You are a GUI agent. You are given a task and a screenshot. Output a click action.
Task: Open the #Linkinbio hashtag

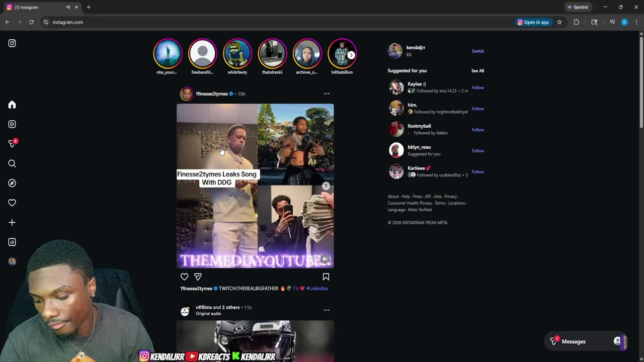tap(317, 289)
